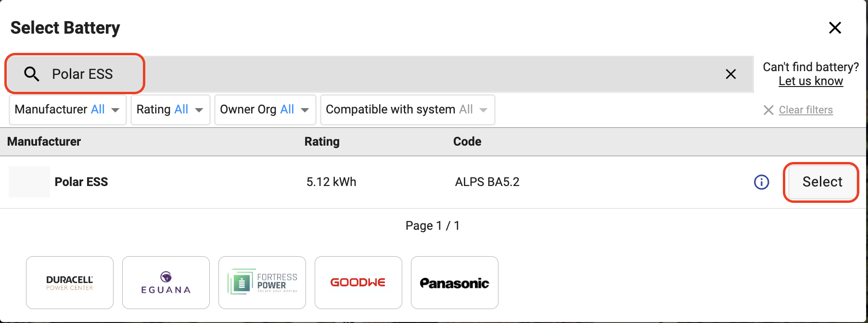Select the Polar ESS battery
The image size is (868, 323).
coord(822,182)
